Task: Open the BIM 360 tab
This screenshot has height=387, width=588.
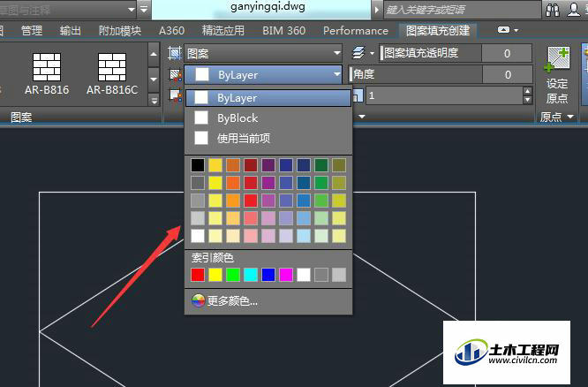Action: click(x=284, y=30)
